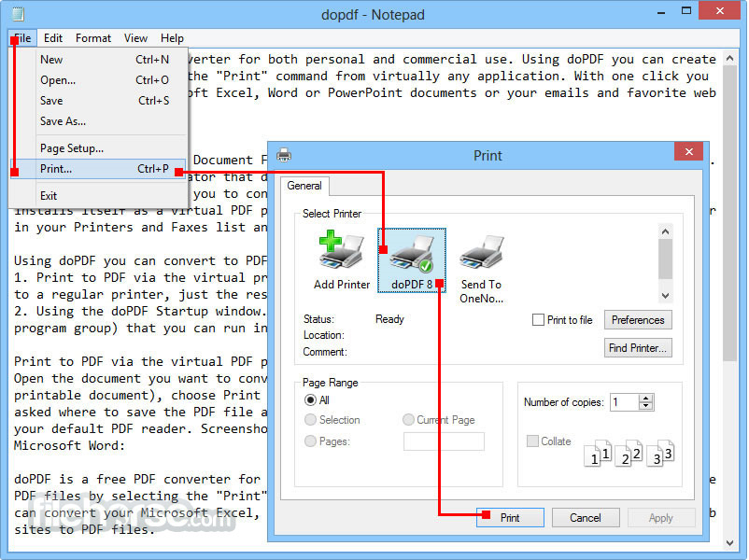Click the Cancel button
Image resolution: width=749 pixels, height=560 pixels.
pos(586,517)
